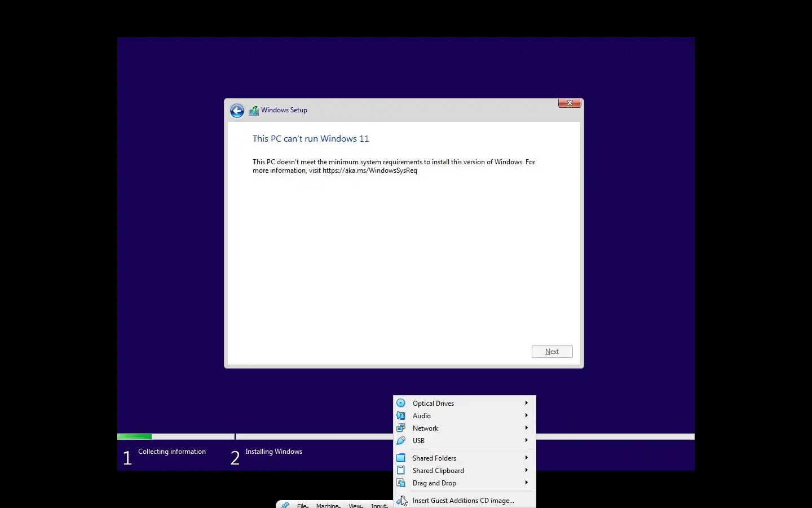Viewport: 812px width, 508px height.
Task: Expand the Shared Clipboard submenu arrow
Action: point(526,470)
